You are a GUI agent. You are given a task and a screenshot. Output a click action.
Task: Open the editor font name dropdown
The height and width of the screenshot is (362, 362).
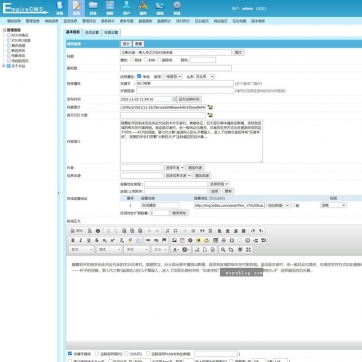tap(136, 249)
